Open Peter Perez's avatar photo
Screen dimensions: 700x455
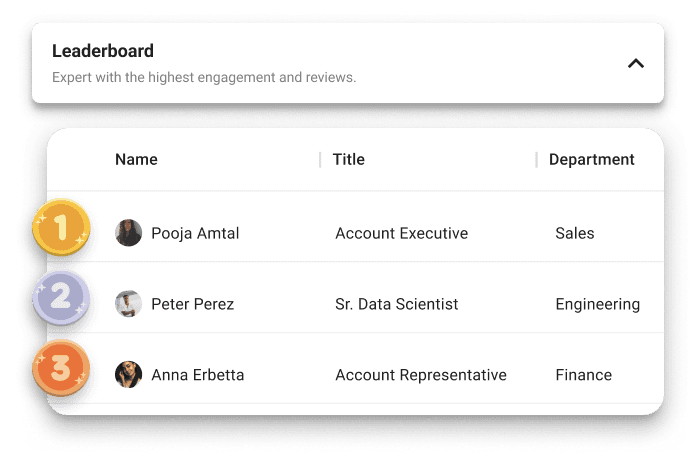[129, 304]
